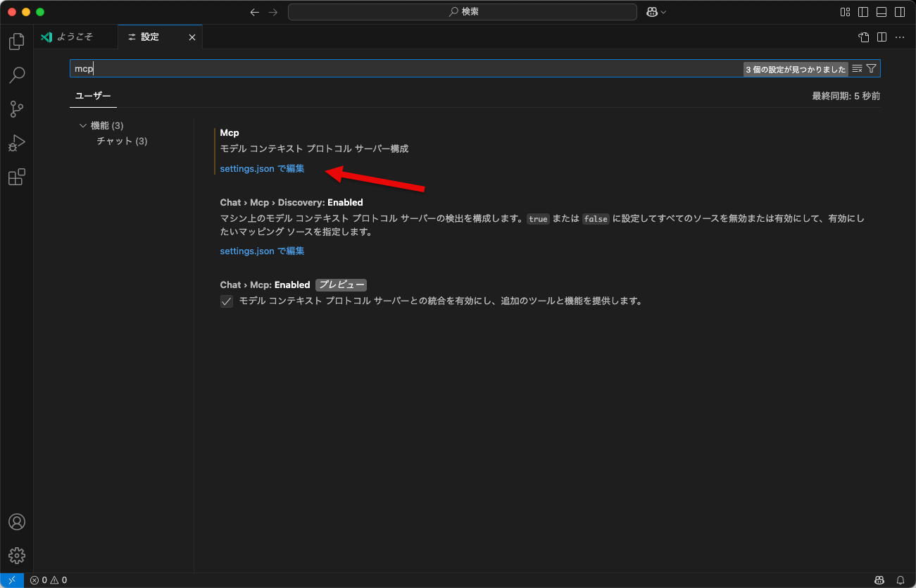Toggle the bottom panel visibility

[882, 12]
